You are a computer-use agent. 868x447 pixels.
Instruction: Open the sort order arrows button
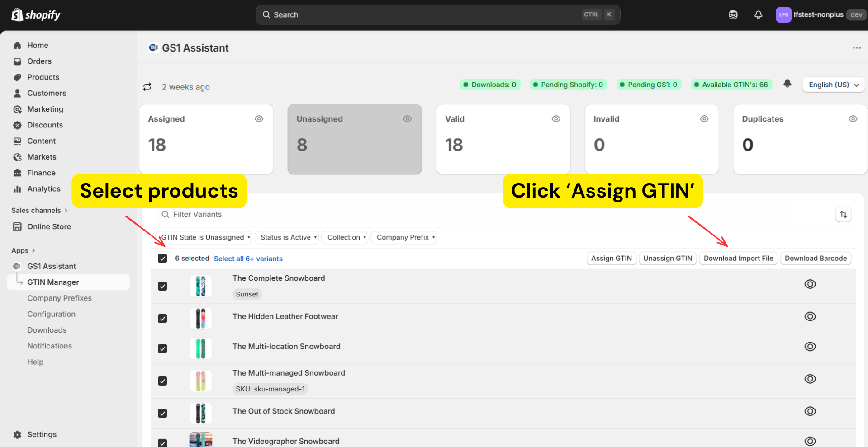(x=844, y=214)
